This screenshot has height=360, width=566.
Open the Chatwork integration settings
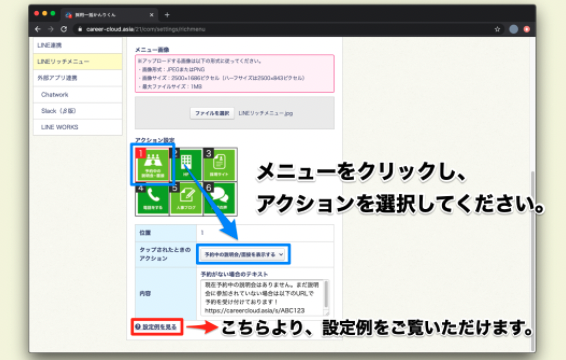click(x=78, y=95)
